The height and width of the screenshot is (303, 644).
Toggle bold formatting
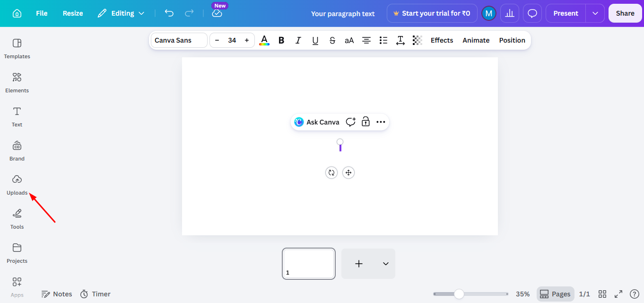[x=281, y=40]
